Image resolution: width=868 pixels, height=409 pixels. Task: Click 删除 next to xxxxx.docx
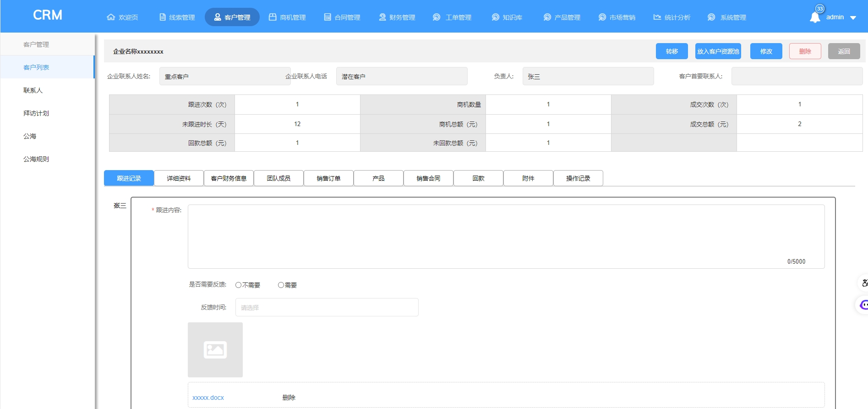pos(289,398)
